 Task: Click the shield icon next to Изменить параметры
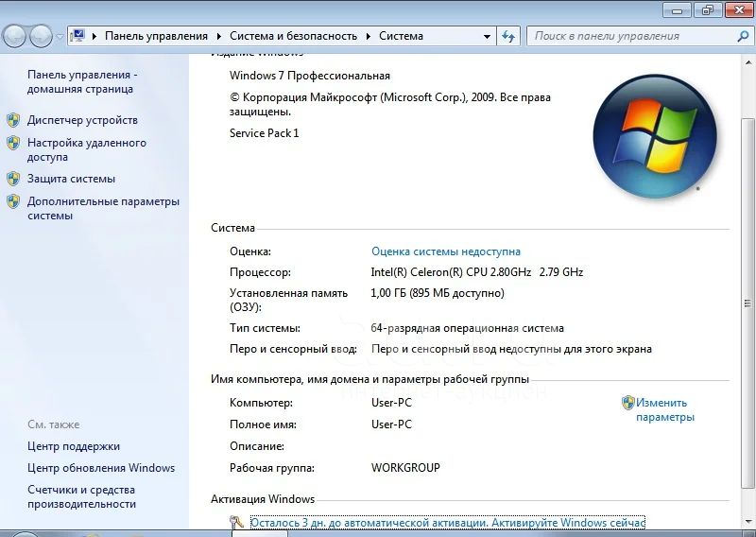pyautogui.click(x=627, y=403)
